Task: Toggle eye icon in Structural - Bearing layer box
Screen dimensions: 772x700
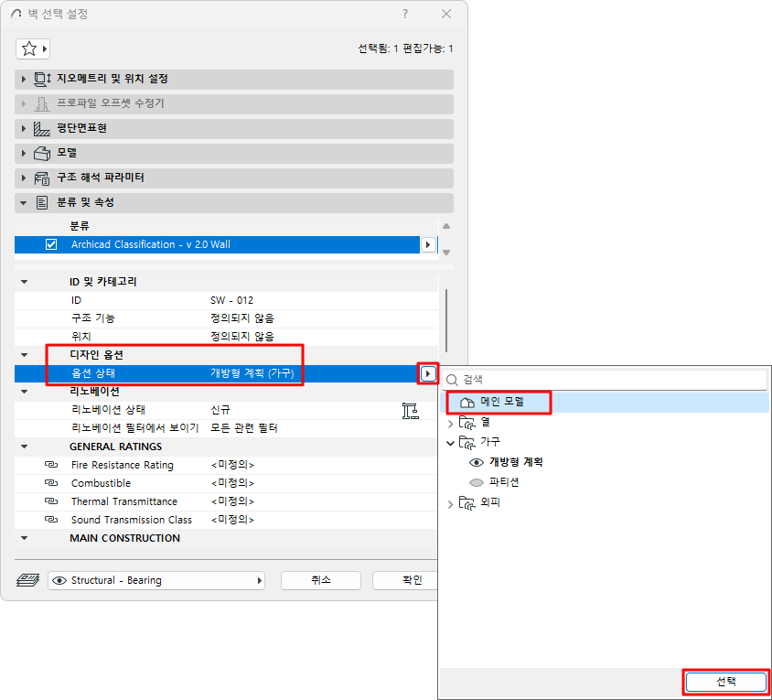Action: coord(59,580)
